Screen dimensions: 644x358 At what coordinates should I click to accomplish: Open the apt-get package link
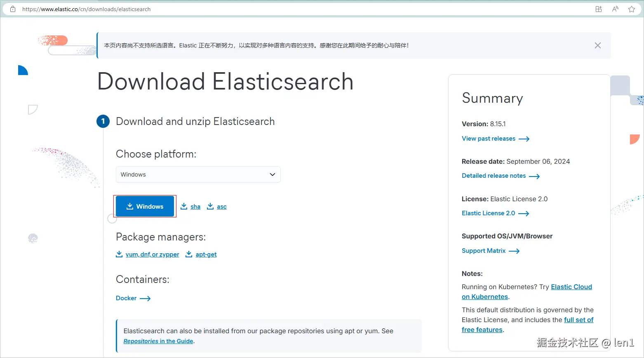[206, 254]
